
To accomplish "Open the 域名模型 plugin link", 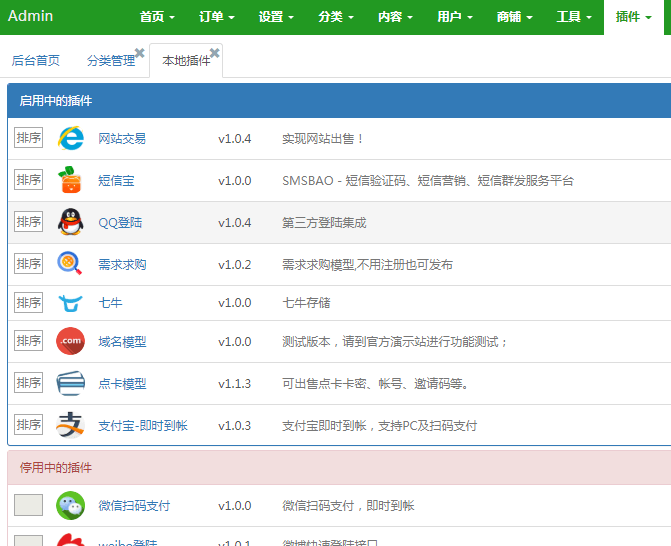I will pyautogui.click(x=122, y=341).
